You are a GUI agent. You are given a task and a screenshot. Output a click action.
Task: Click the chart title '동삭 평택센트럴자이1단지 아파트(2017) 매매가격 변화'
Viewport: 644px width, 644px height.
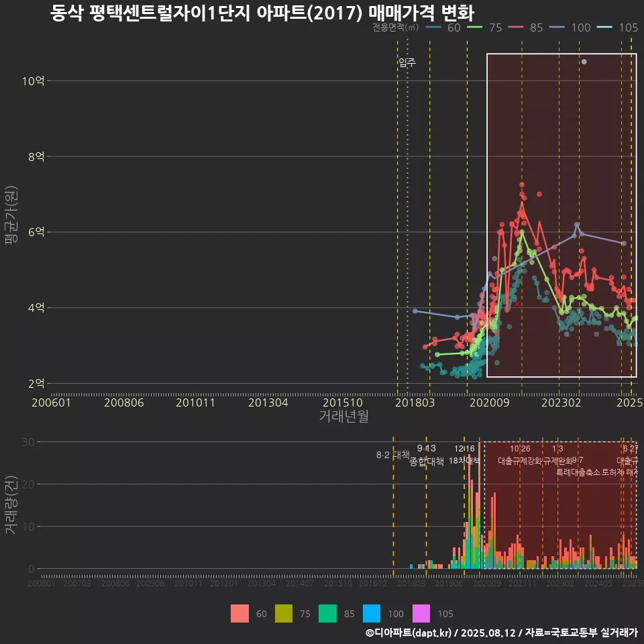tap(262, 12)
